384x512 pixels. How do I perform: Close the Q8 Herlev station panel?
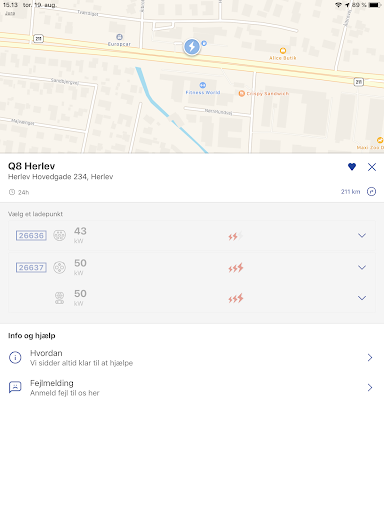[372, 167]
